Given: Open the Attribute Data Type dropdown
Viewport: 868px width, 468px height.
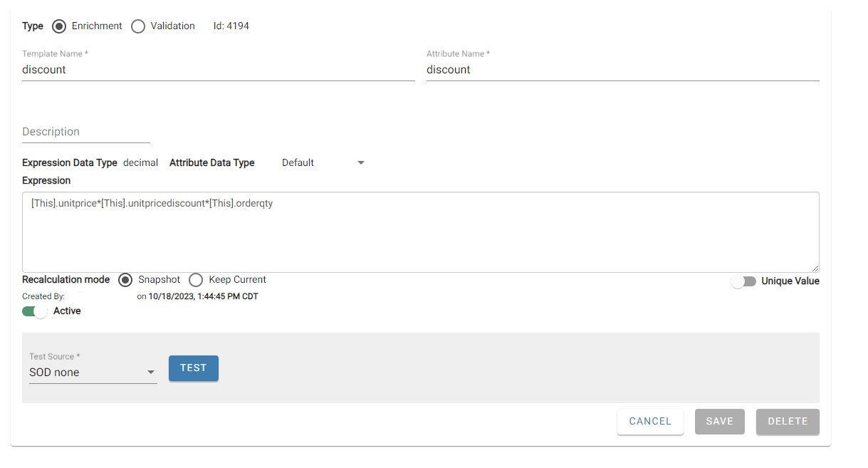Looking at the screenshot, I should click(x=322, y=163).
